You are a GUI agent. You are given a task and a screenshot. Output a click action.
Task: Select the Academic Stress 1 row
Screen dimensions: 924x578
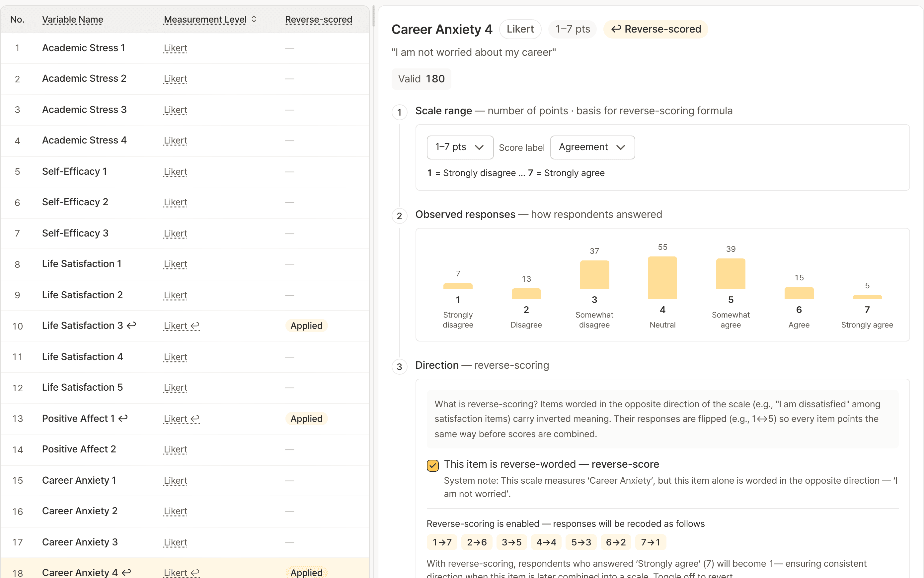(x=185, y=48)
